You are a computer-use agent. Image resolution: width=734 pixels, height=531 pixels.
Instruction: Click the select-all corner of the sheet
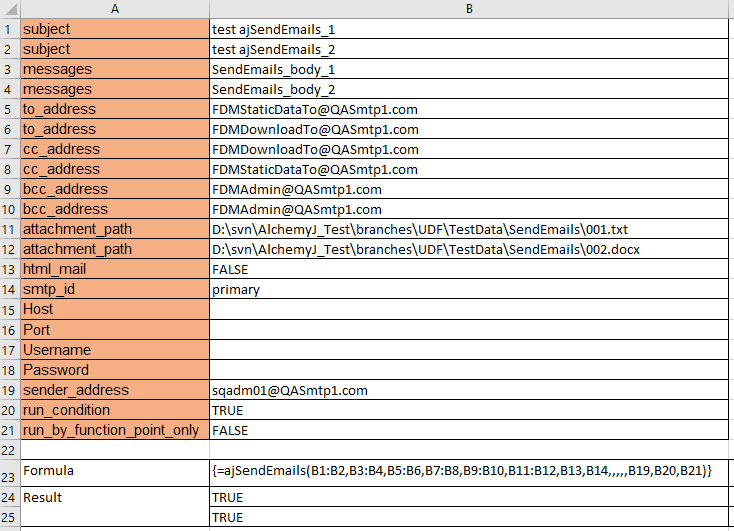pyautogui.click(x=9, y=9)
